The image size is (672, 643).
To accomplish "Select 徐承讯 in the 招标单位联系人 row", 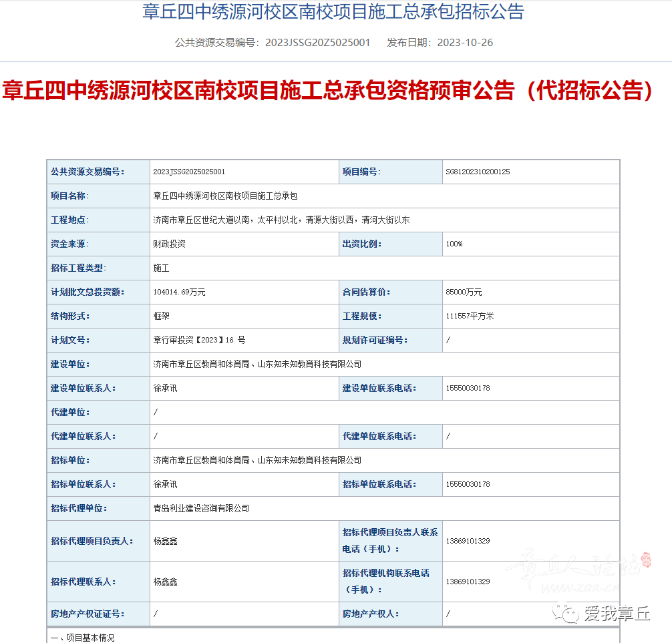I will tap(165, 484).
